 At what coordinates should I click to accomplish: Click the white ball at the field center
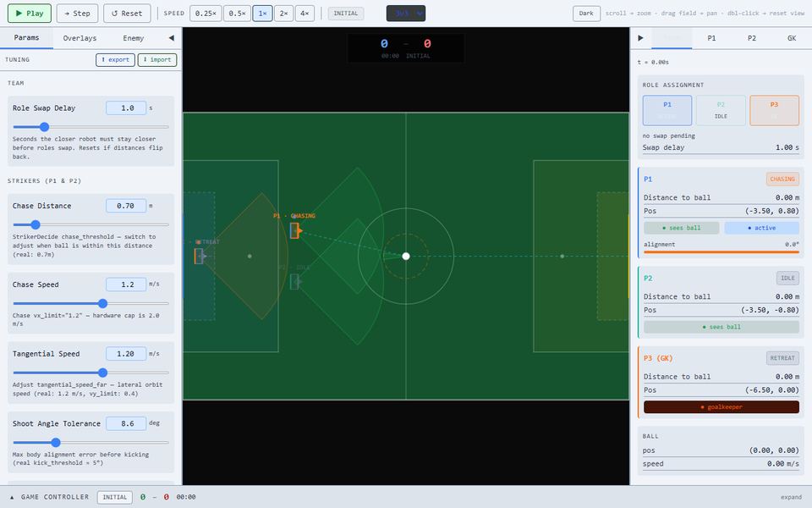tap(406, 256)
